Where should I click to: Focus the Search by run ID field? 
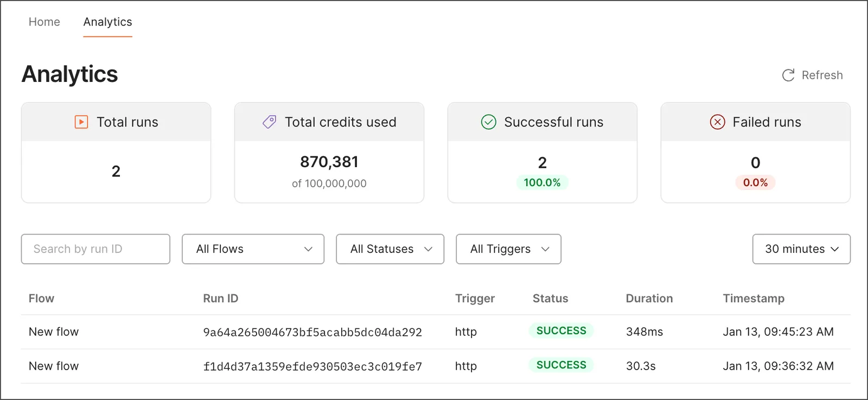(x=95, y=249)
